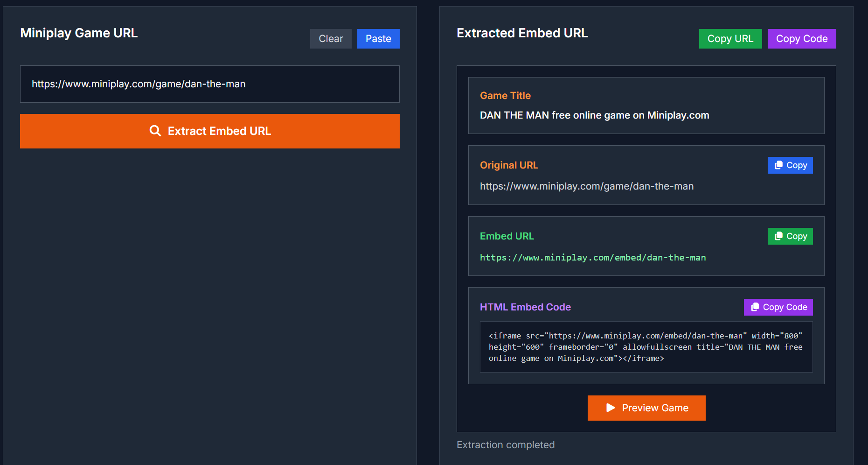Click the play icon in Preview Game
The height and width of the screenshot is (465, 868).
610,408
